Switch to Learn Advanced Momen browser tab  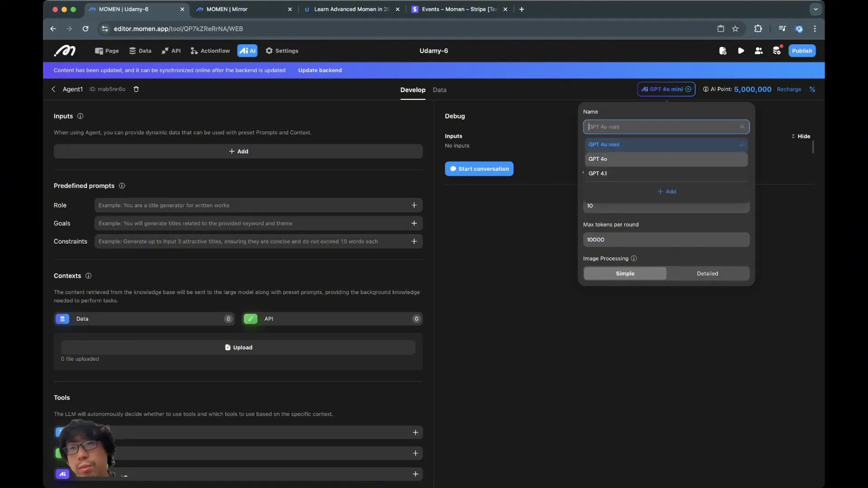tap(352, 9)
